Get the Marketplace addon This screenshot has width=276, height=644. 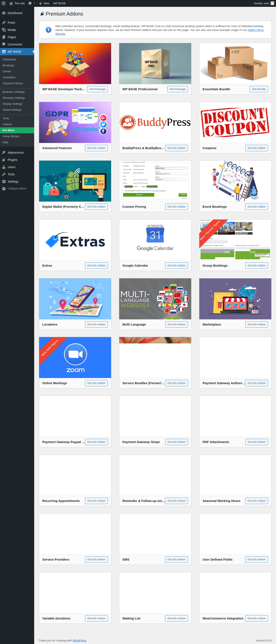[x=257, y=324]
